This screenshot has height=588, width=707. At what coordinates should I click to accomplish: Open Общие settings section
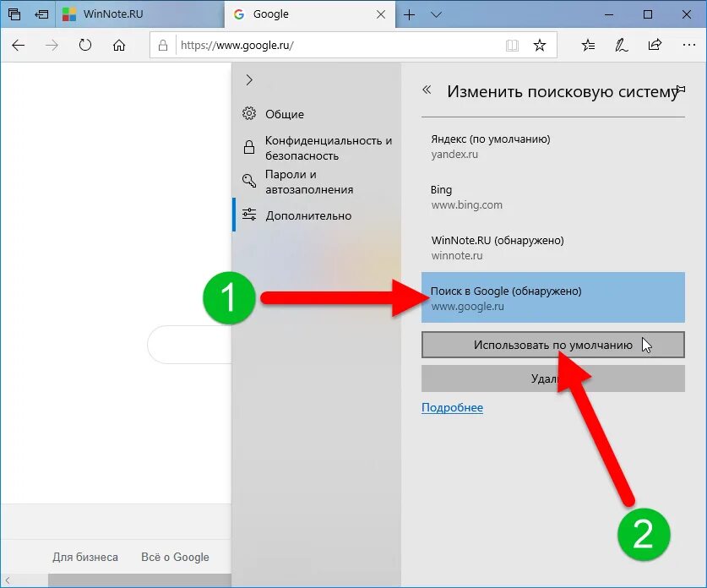coord(317,114)
